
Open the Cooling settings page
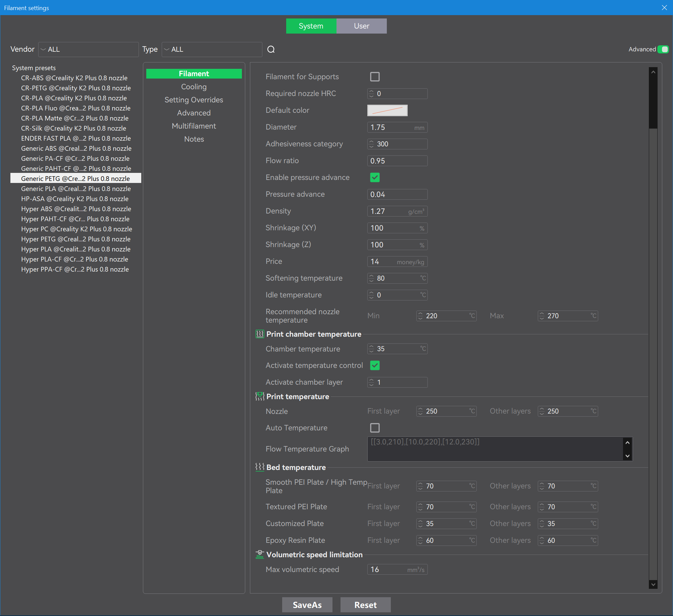194,87
